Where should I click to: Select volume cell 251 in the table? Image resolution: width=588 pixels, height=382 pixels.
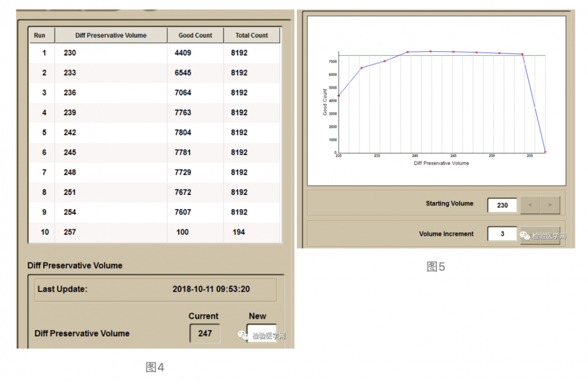(70, 192)
